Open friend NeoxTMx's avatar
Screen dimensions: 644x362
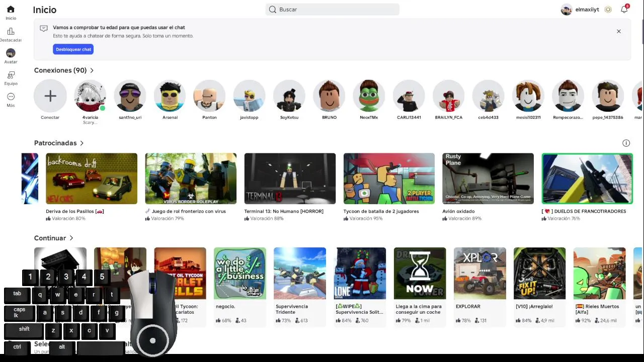pos(369,96)
